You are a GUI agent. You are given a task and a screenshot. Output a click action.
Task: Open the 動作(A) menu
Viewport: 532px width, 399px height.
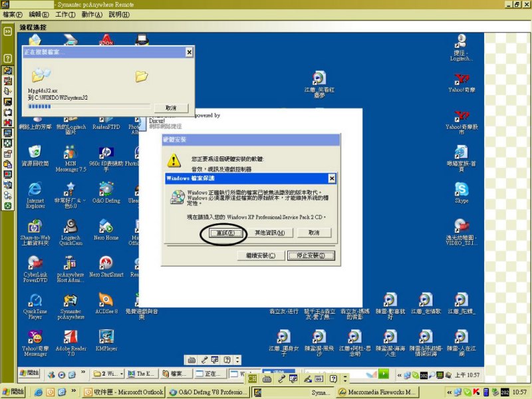[x=92, y=15]
